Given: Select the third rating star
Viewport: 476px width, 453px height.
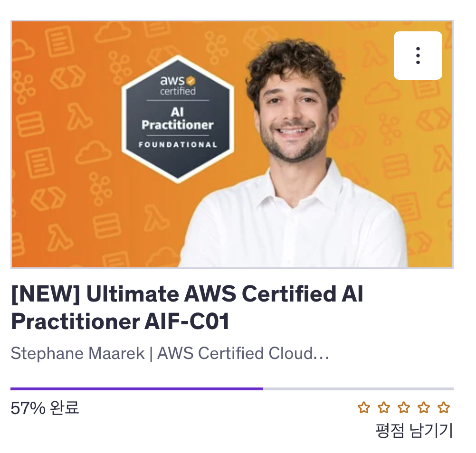Looking at the screenshot, I should click(x=404, y=407).
